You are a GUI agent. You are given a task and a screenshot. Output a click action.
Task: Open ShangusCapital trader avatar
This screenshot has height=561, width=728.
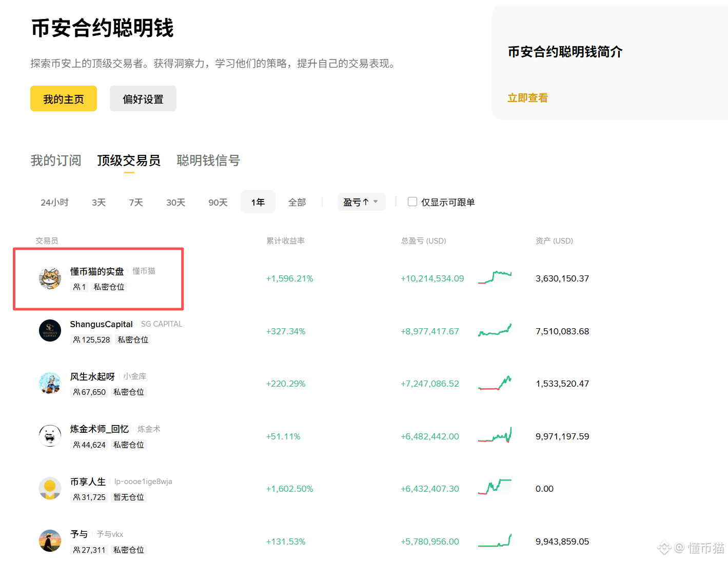point(50,331)
